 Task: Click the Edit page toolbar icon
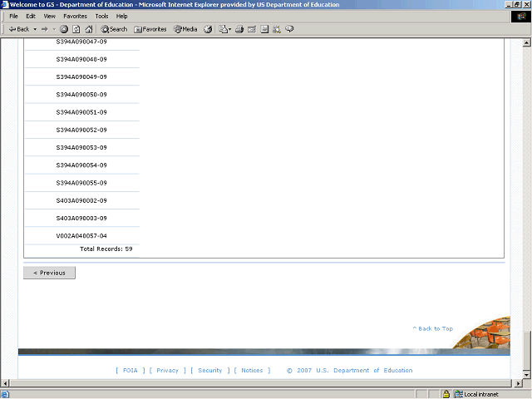coord(252,29)
